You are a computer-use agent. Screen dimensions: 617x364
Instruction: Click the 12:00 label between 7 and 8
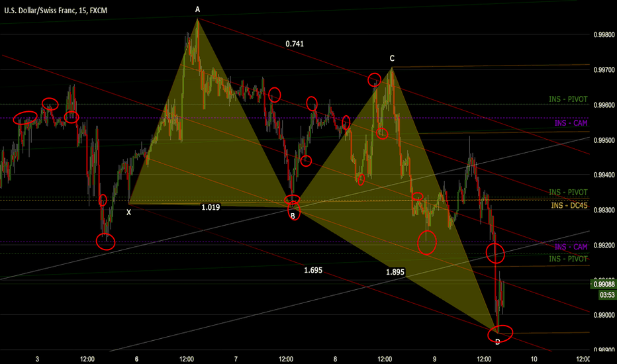(286, 359)
